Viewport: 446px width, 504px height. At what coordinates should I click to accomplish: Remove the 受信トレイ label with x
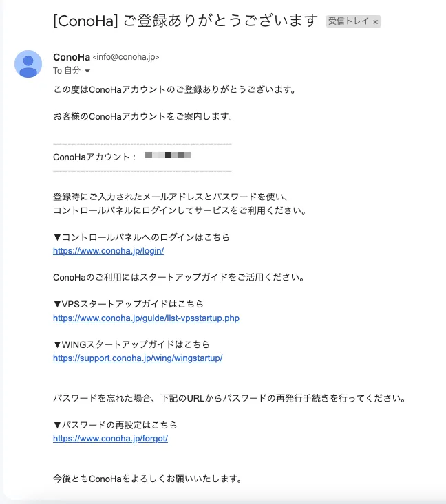375,22
